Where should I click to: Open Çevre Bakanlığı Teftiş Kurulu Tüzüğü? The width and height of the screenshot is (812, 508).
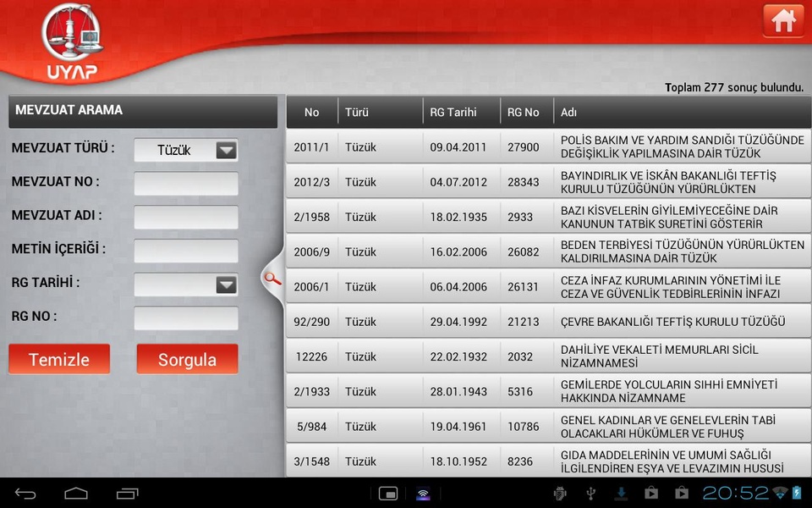(549, 322)
